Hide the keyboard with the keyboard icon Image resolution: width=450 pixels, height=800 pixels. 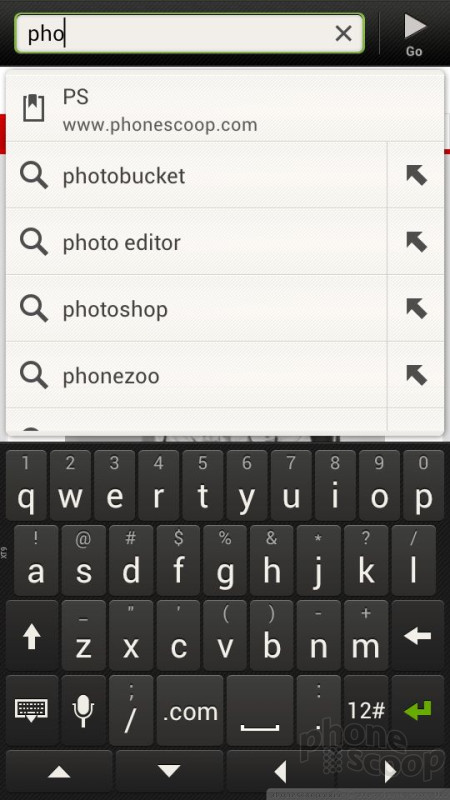(x=32, y=710)
